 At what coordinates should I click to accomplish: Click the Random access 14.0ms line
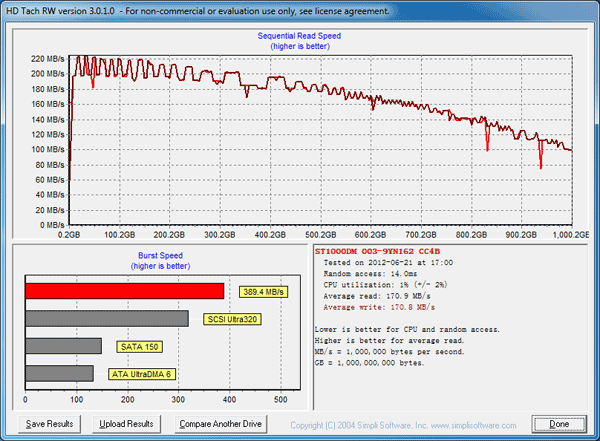click(x=368, y=273)
